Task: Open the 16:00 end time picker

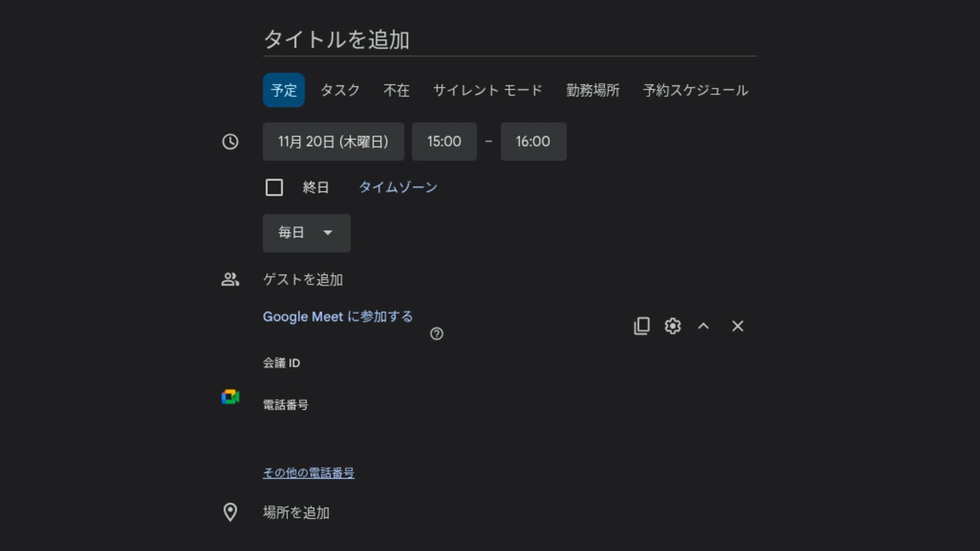Action: tap(533, 141)
